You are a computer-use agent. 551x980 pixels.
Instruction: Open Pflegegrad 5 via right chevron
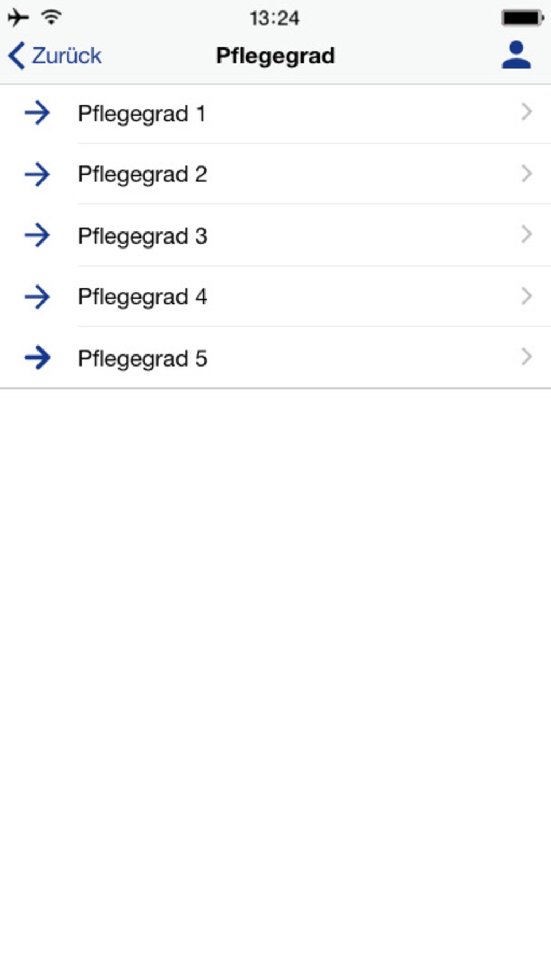(x=526, y=357)
